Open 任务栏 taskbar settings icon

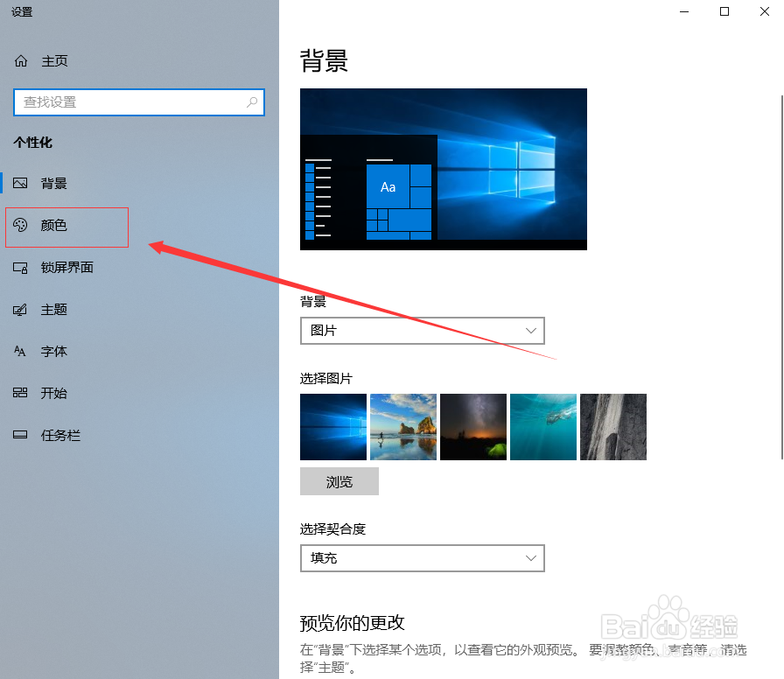point(19,435)
